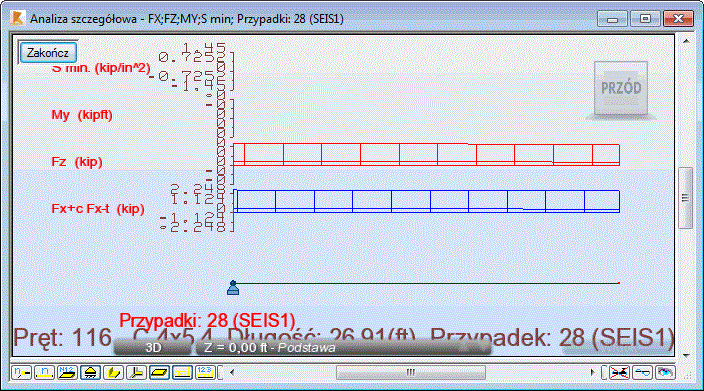The image size is (704, 391).
Task: Open the Z = 0,00 ft Podstawa selector
Action: (343, 348)
